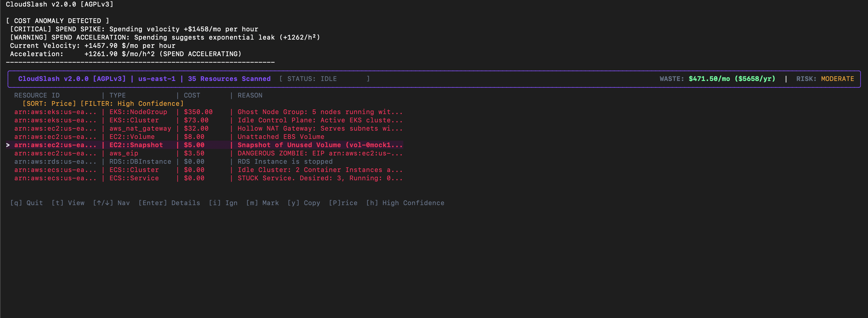Click the [FILTER: High Confidence] indicator

132,104
